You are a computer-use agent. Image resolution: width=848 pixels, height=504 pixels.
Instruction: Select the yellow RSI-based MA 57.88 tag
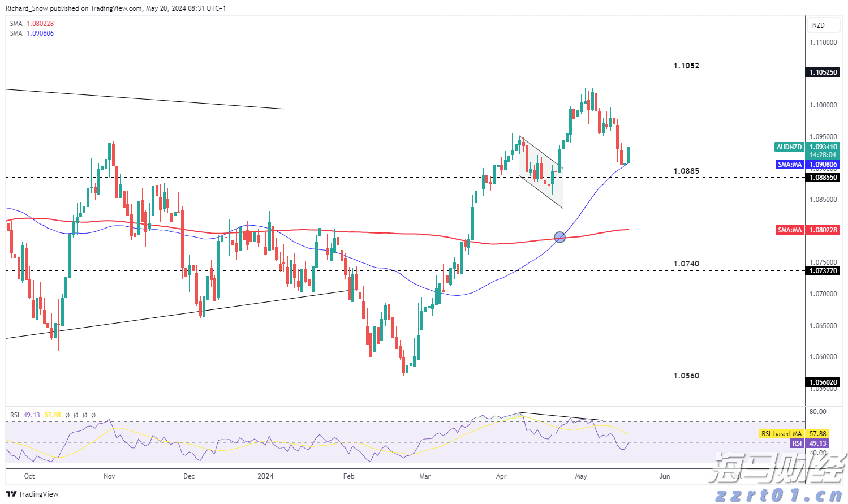781,434
